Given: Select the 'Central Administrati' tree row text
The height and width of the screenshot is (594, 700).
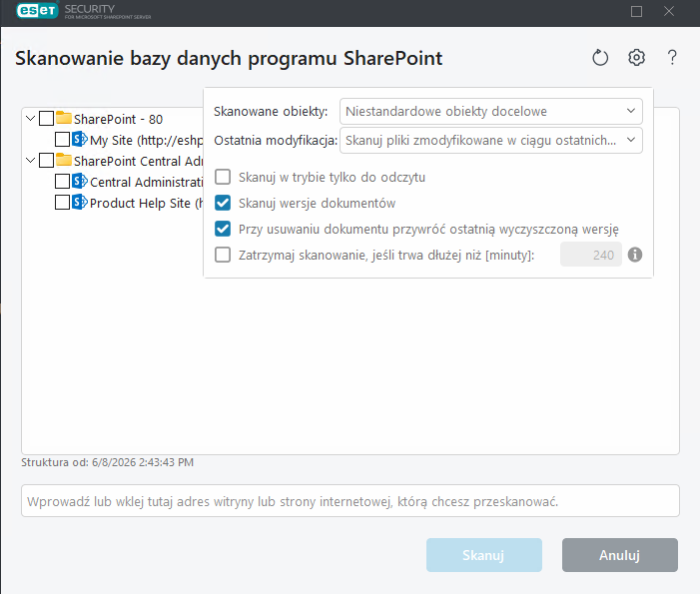Looking at the screenshot, I should point(147,182).
